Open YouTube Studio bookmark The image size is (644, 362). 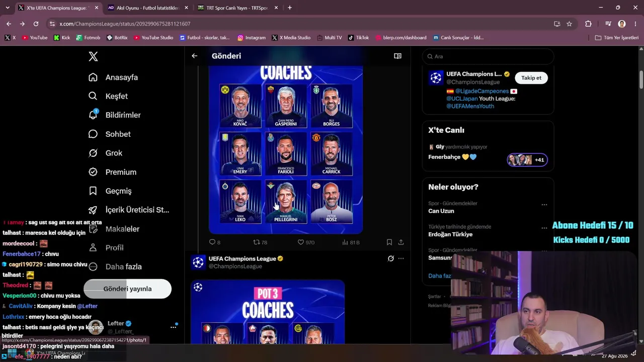point(153,38)
